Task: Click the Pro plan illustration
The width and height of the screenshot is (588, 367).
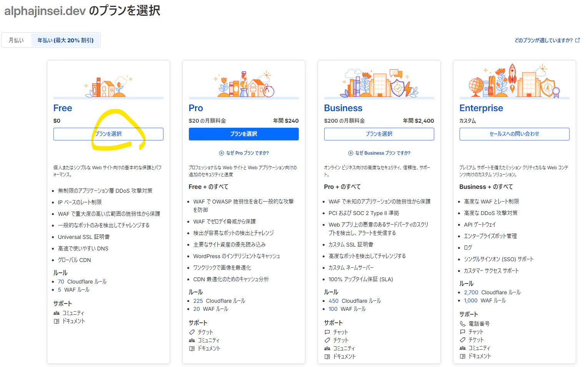Action: [x=244, y=84]
